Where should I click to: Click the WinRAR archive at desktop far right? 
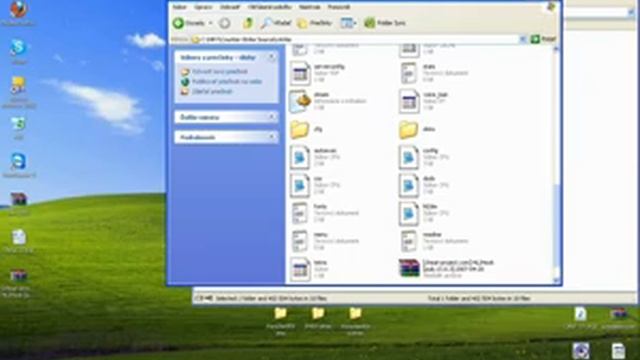tap(619, 314)
